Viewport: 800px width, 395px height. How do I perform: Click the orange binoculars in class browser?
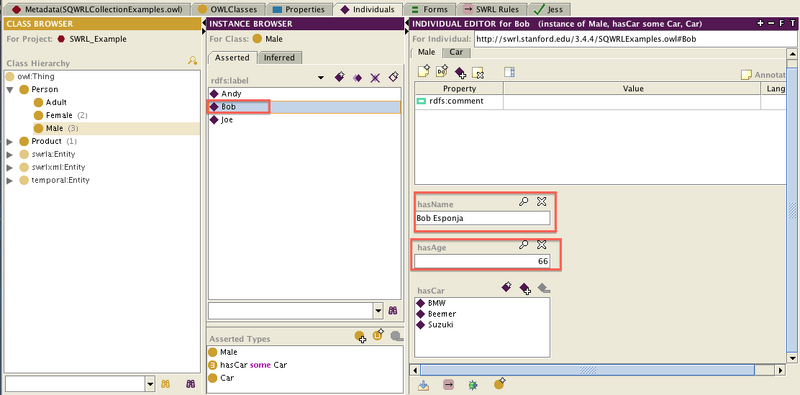click(165, 384)
